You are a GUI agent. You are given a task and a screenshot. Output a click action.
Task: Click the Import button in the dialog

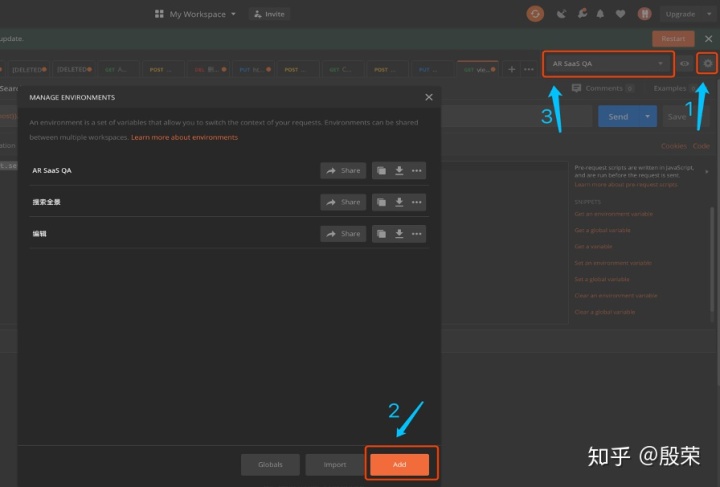(335, 465)
